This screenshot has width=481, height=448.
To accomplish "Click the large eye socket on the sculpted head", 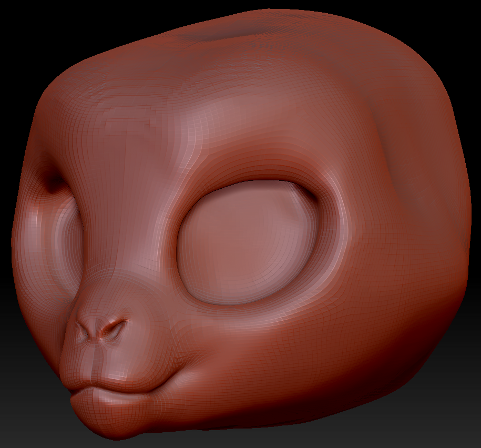I will coord(249,242).
